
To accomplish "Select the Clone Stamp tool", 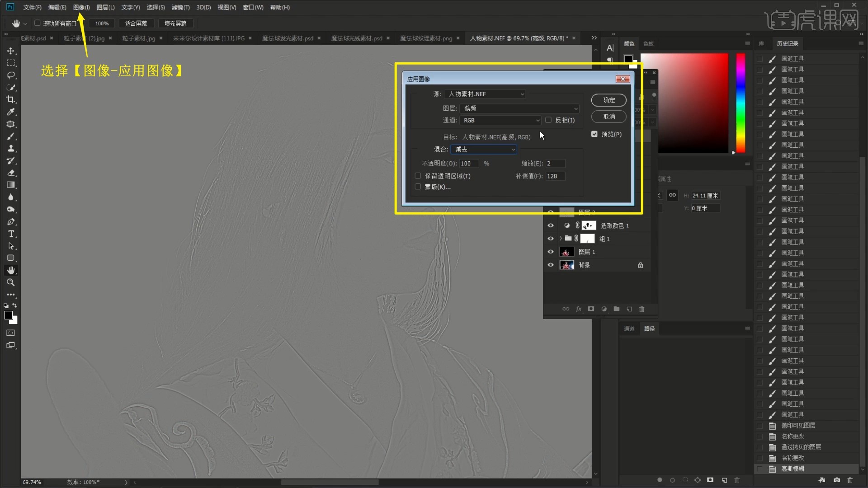I will coord(11,149).
